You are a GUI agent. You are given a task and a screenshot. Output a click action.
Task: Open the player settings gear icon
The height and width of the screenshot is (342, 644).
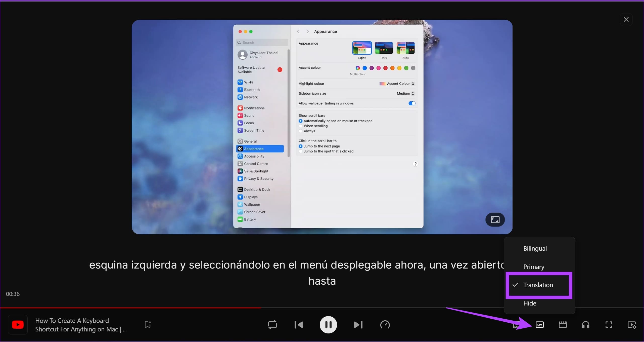pyautogui.click(x=632, y=325)
